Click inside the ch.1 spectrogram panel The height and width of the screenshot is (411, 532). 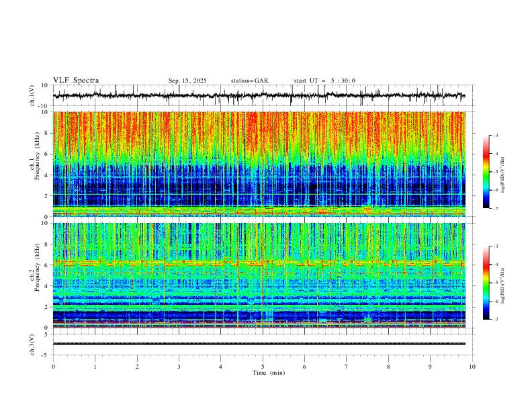pyautogui.click(x=259, y=164)
